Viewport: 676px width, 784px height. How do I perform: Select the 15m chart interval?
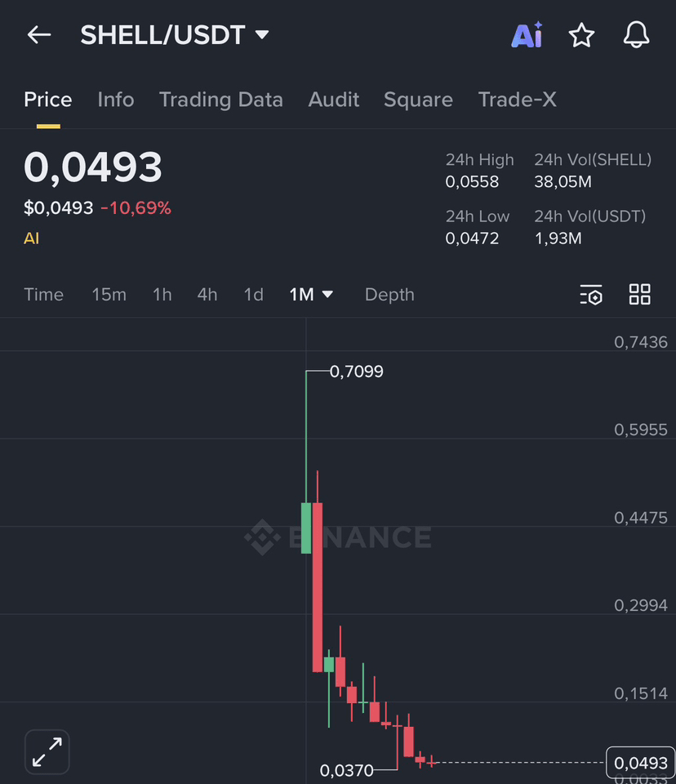tap(109, 295)
